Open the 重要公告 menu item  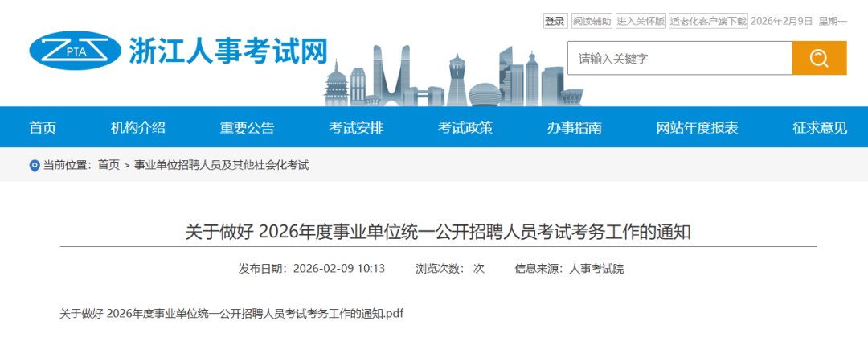click(247, 127)
